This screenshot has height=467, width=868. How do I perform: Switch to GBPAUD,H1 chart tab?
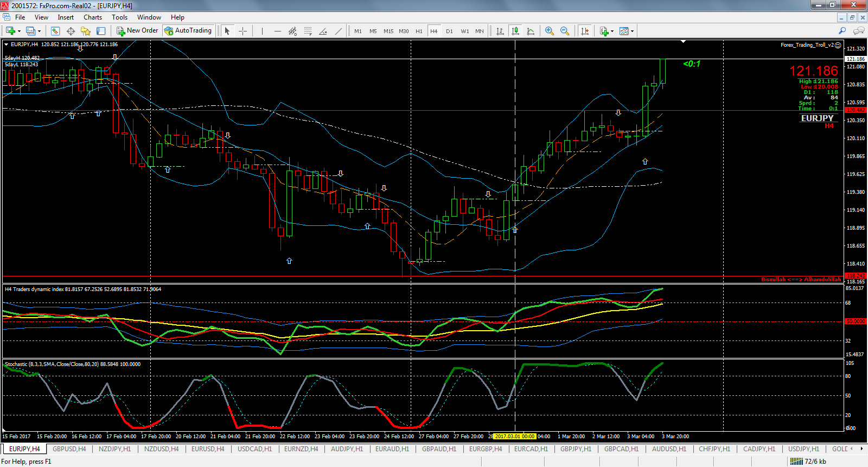click(439, 449)
